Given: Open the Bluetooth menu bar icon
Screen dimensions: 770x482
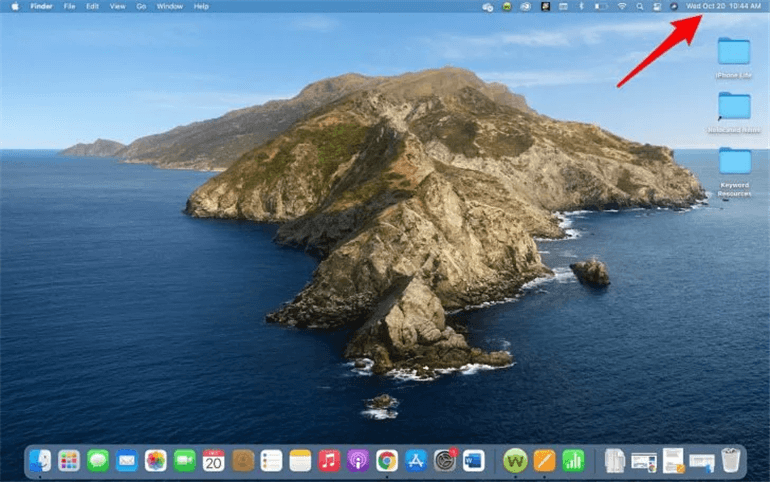Looking at the screenshot, I should pos(581,6).
